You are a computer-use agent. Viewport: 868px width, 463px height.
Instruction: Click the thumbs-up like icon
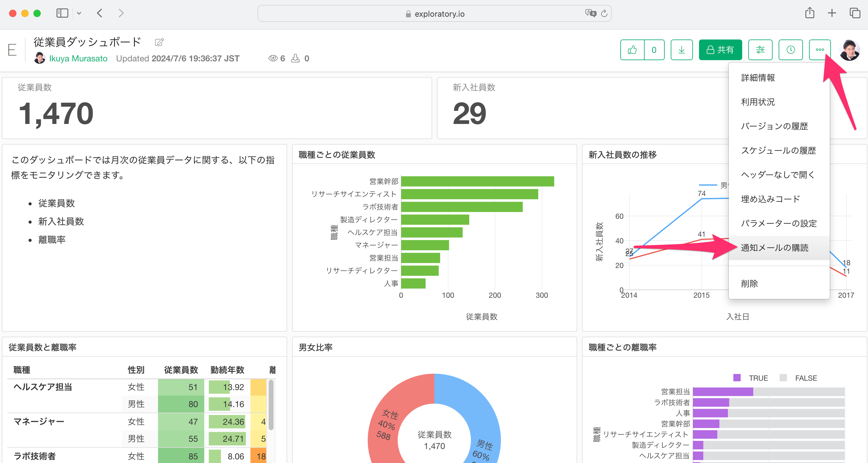(x=632, y=50)
